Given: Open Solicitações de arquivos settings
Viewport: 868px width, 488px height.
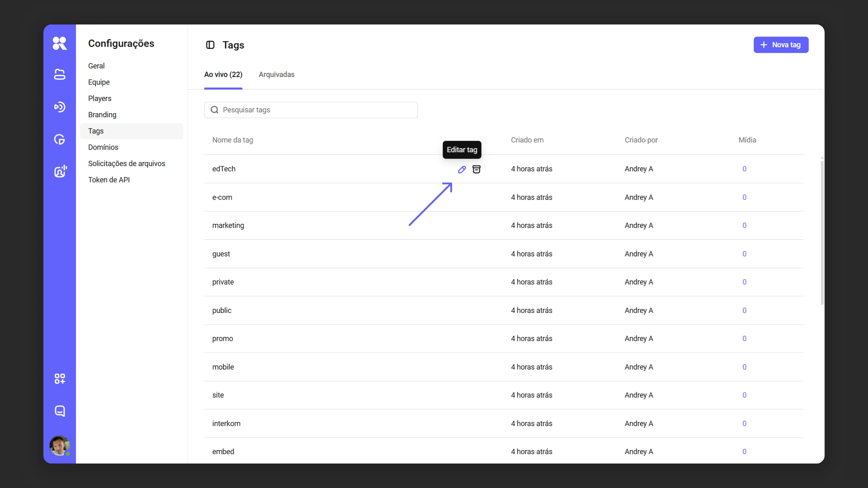Looking at the screenshot, I should click(x=126, y=163).
